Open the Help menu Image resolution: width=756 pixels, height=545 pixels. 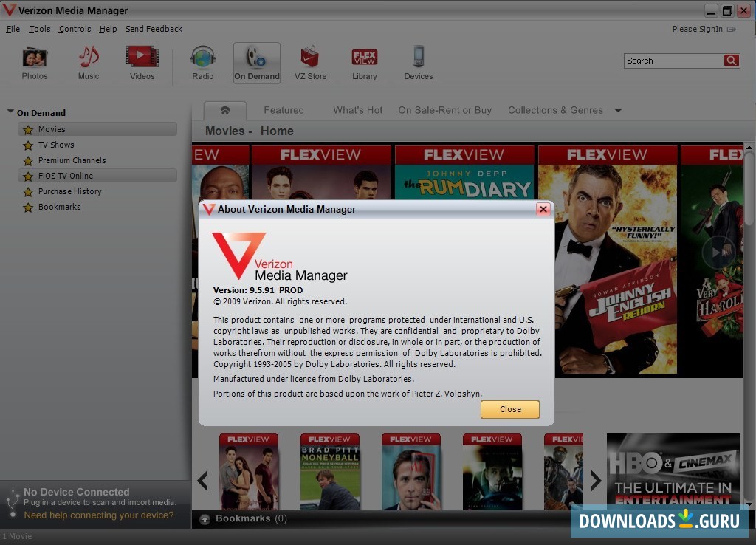[x=108, y=29]
